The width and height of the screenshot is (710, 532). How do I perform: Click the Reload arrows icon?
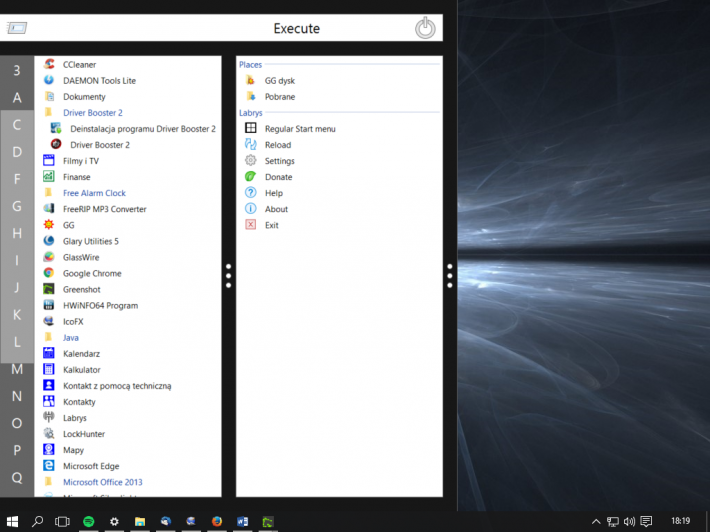[250, 144]
